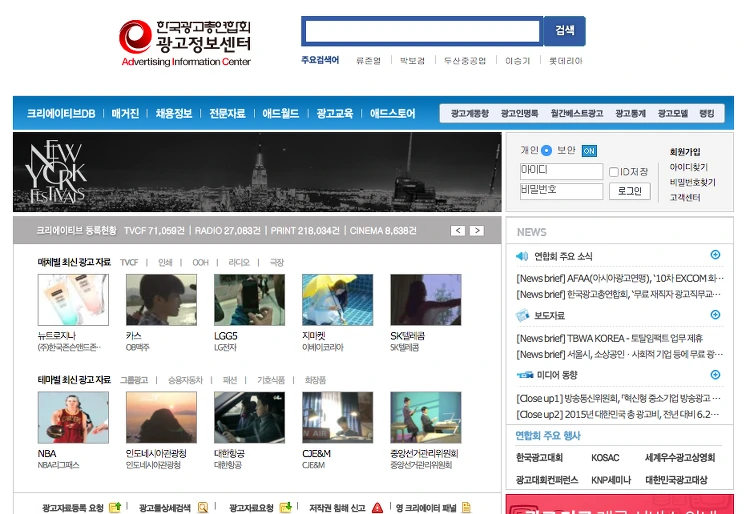This screenshot has height=514, width=750.
Task: Open the 매거진 menu
Action: tap(125, 114)
